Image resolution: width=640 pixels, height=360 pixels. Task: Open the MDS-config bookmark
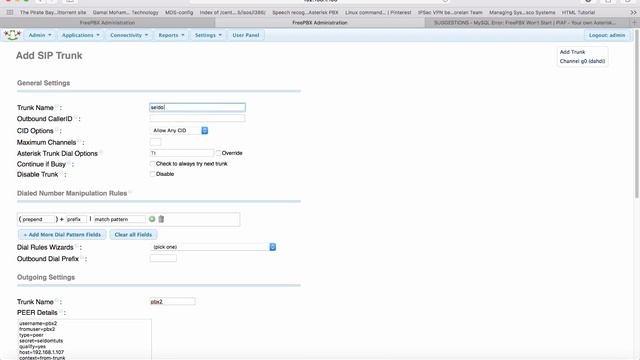(179, 13)
